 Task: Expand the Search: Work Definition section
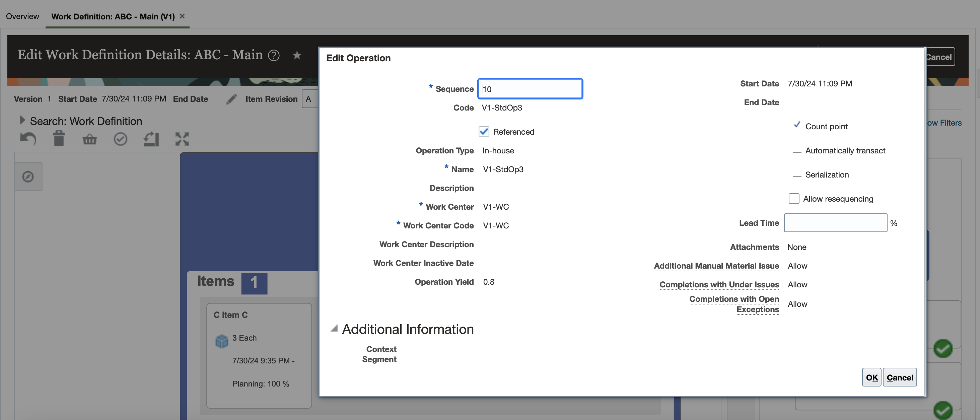[x=22, y=120]
